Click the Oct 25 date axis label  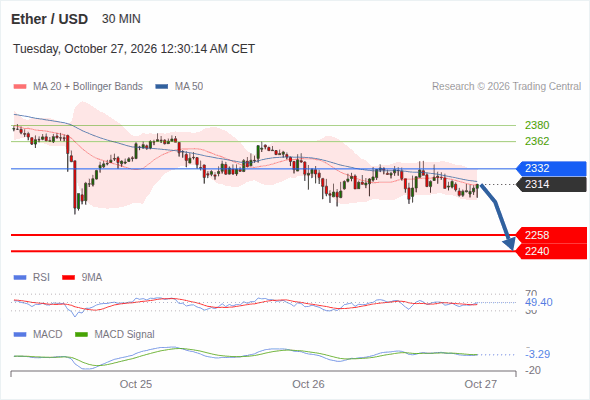click(x=136, y=384)
